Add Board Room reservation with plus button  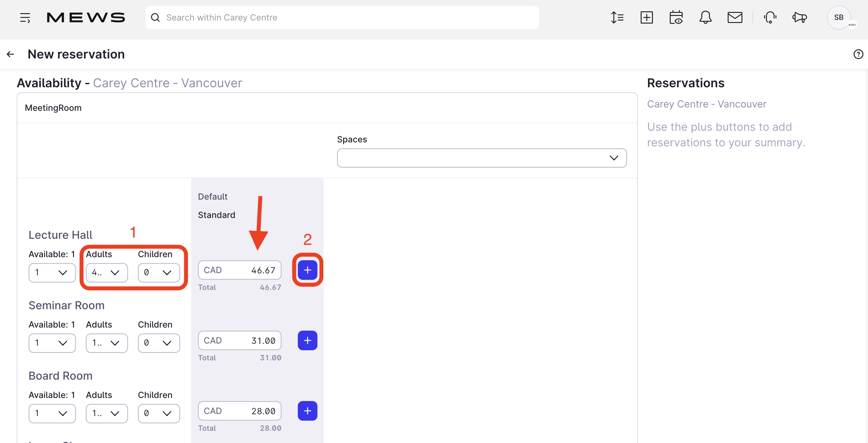click(307, 411)
